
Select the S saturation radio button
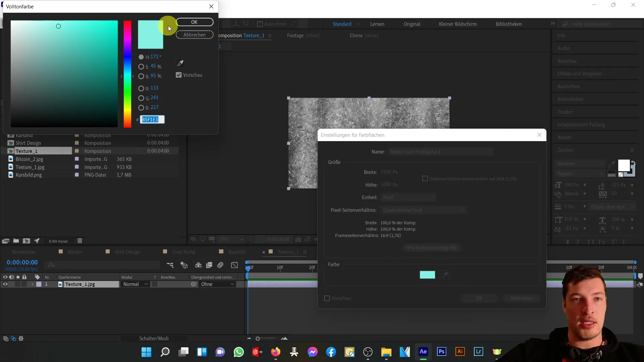(x=141, y=67)
